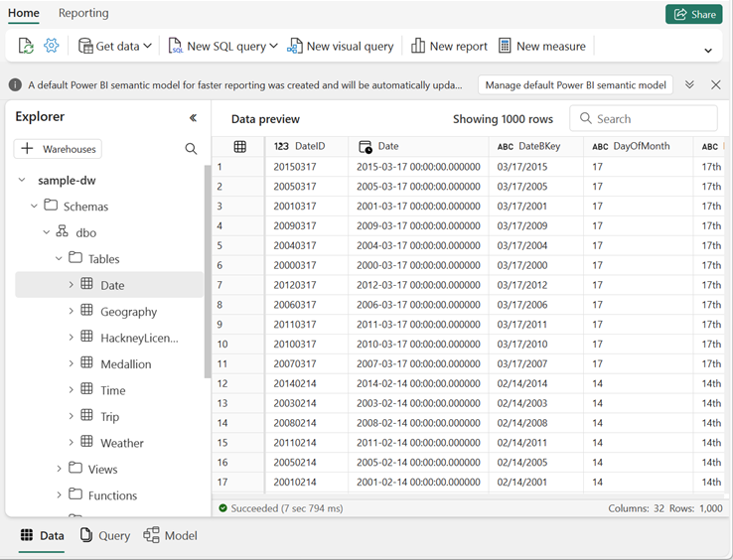Open settings gear in the toolbar
Viewport: 733px width, 560px height.
pyautogui.click(x=52, y=46)
